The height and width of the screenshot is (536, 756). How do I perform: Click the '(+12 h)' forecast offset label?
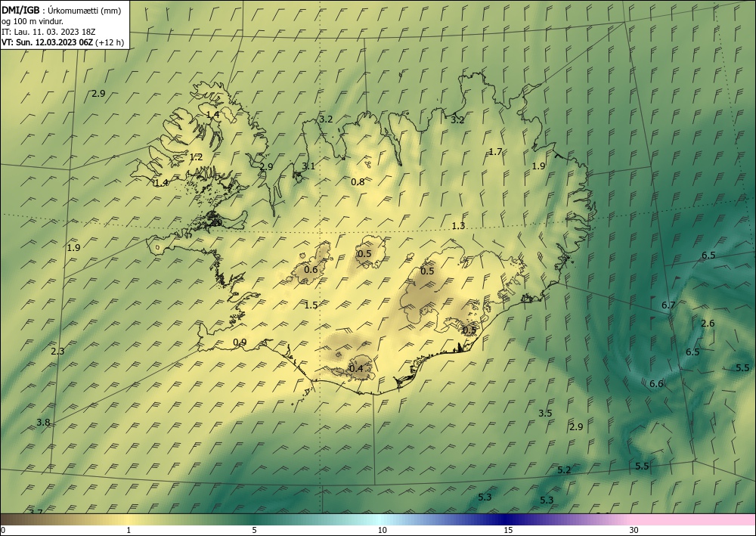coord(110,42)
